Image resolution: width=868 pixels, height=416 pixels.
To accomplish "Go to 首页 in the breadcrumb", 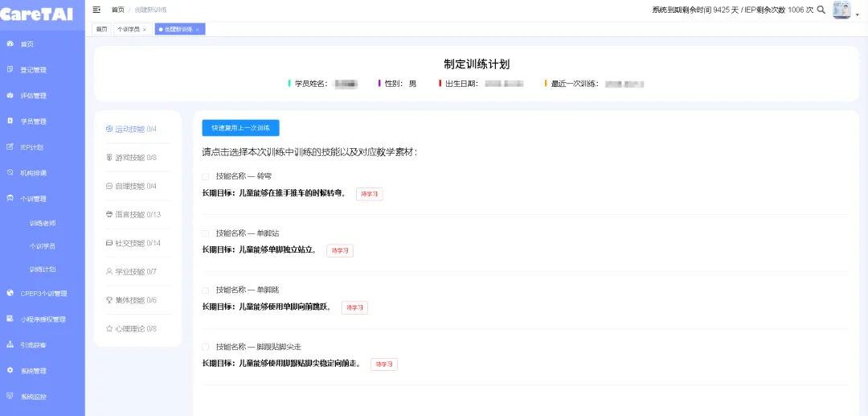I will coord(118,10).
